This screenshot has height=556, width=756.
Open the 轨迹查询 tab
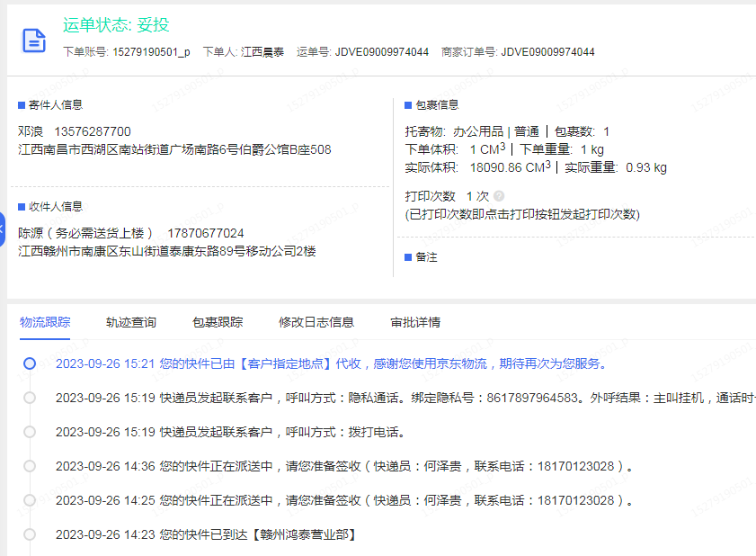[x=130, y=322]
